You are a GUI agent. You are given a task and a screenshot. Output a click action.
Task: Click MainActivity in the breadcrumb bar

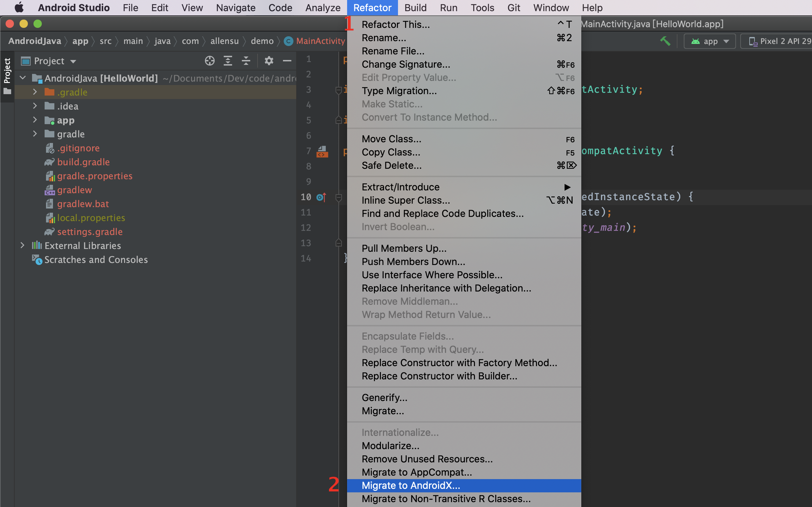(x=320, y=41)
